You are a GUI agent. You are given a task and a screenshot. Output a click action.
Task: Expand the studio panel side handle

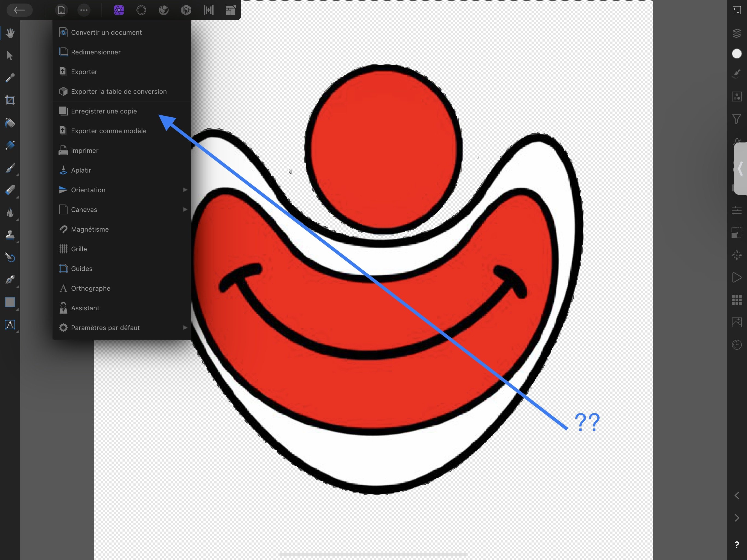click(x=740, y=168)
